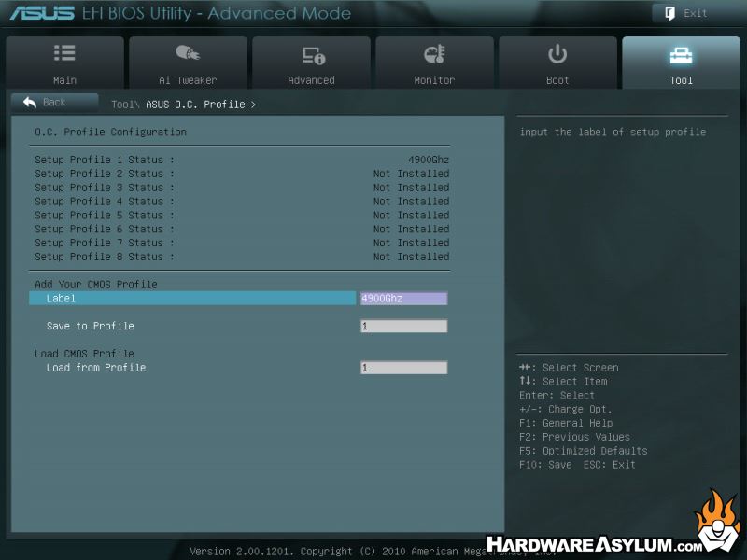Click the +/-: Change Opt. hint
The image size is (747, 560).
coord(566,409)
